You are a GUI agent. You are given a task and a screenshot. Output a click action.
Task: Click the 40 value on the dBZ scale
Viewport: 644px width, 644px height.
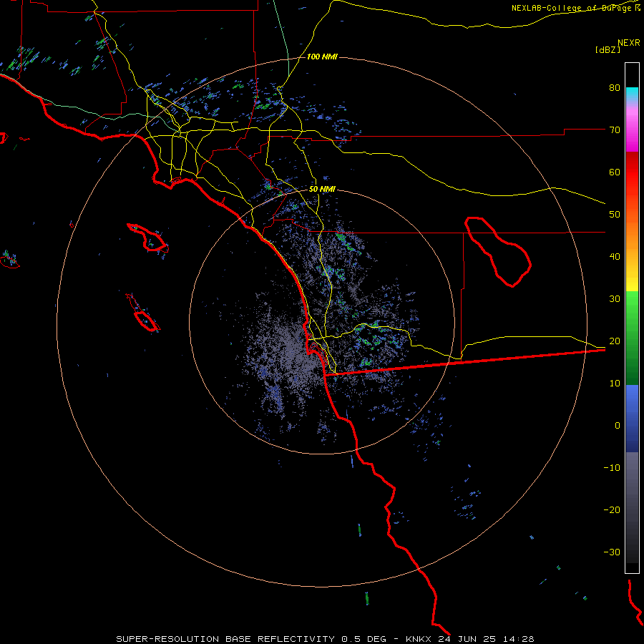(x=615, y=257)
